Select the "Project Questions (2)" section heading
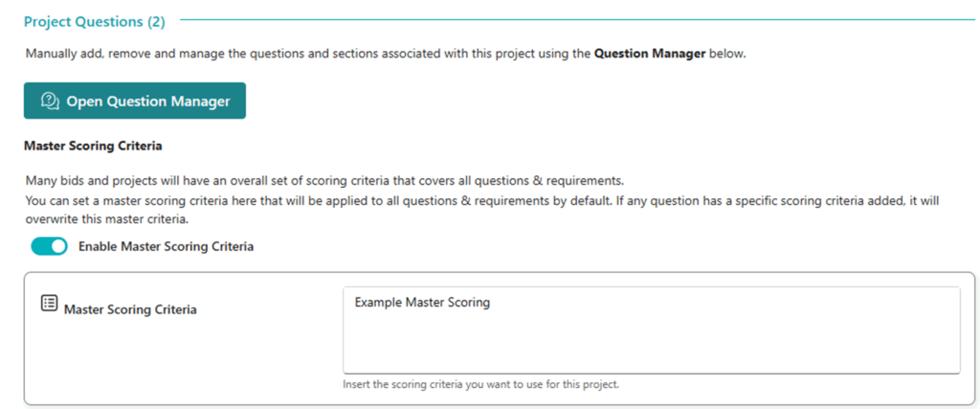Image resolution: width=980 pixels, height=409 pixels. pos(94,22)
